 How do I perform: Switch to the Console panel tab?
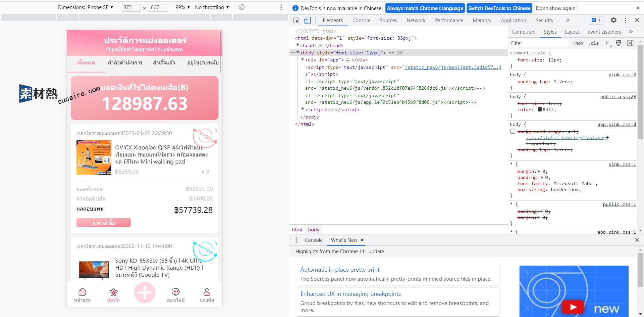click(361, 20)
